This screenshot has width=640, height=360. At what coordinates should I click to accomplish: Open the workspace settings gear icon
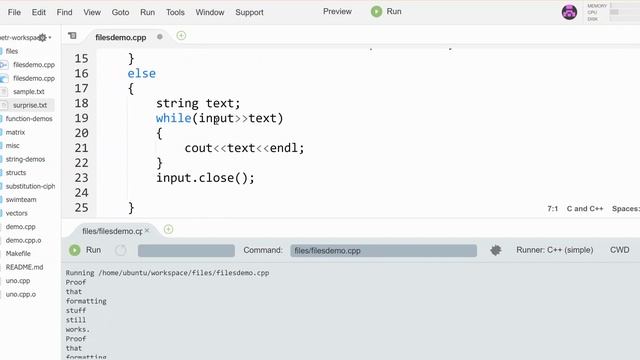pos(42,38)
